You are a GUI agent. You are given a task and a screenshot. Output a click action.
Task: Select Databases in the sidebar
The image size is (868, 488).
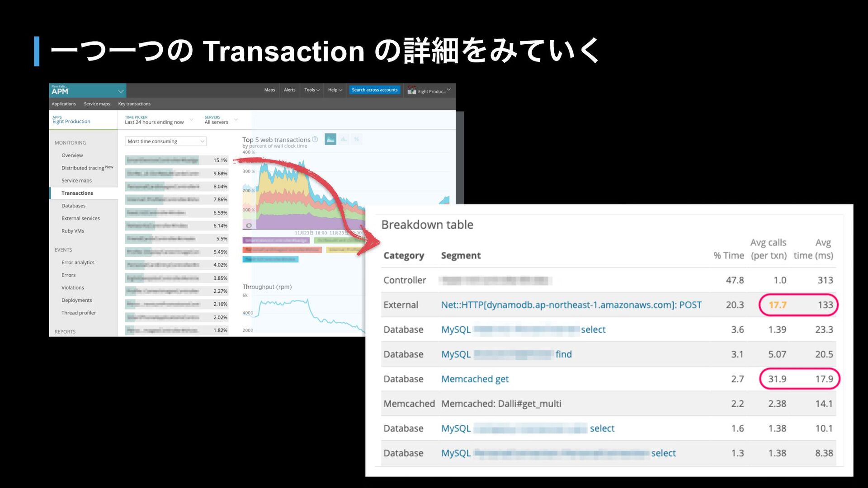(x=74, y=206)
